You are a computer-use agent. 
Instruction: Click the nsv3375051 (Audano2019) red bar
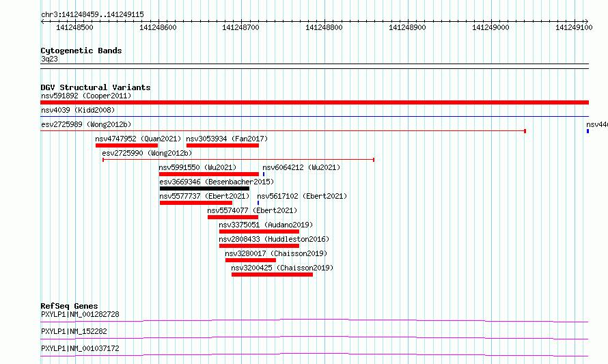(x=259, y=232)
